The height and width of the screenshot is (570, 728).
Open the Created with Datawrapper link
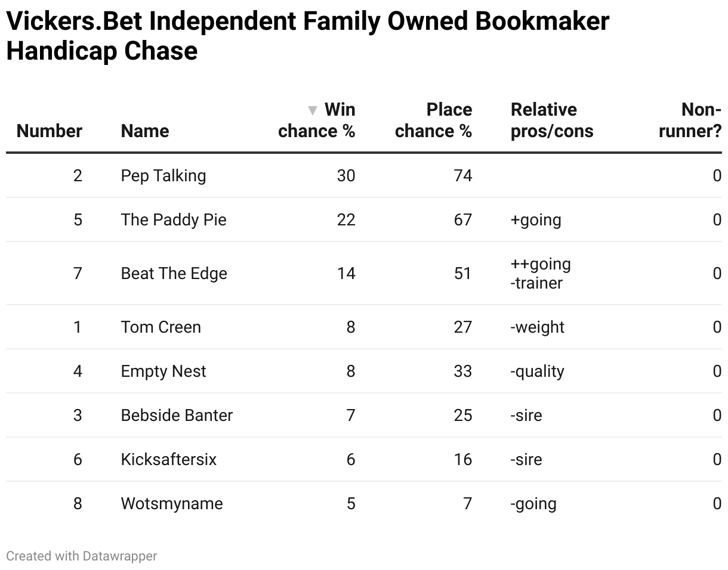[82, 556]
